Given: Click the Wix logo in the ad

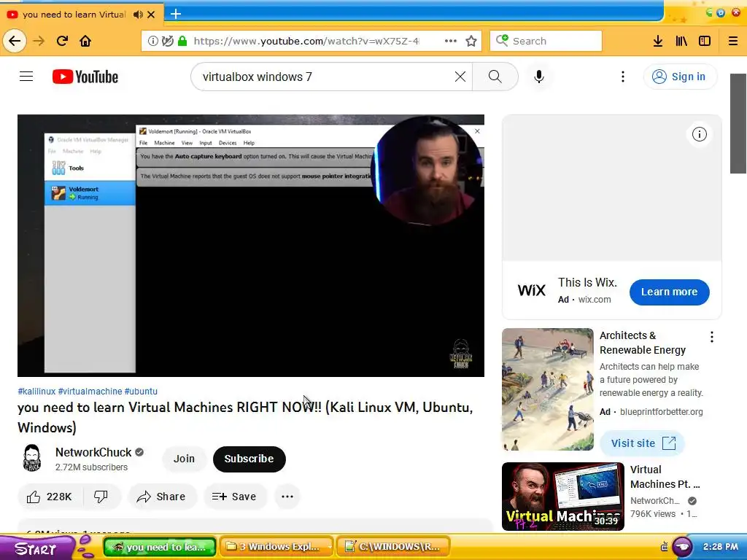Looking at the screenshot, I should click(x=531, y=290).
